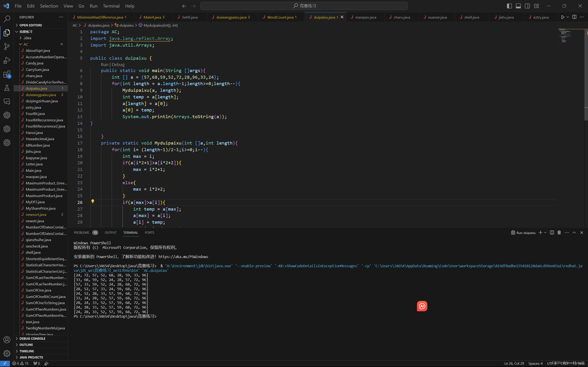Click the Debug CodeLens above main
Viewport: 588px width, 367px height.
pyautogui.click(x=118, y=64)
